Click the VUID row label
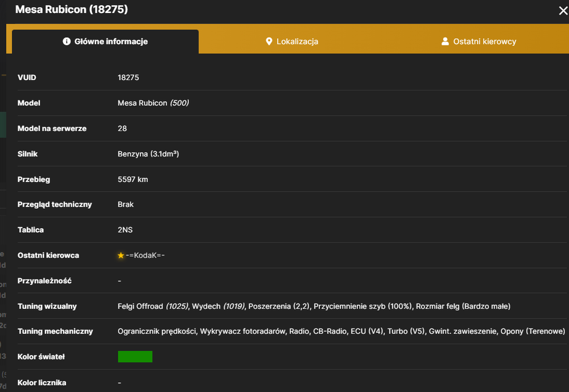 click(27, 78)
